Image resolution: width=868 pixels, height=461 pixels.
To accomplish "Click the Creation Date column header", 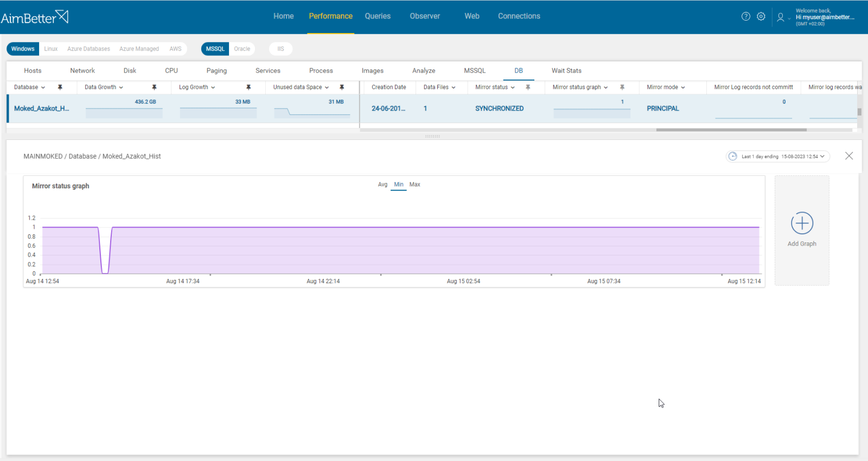I will [388, 87].
